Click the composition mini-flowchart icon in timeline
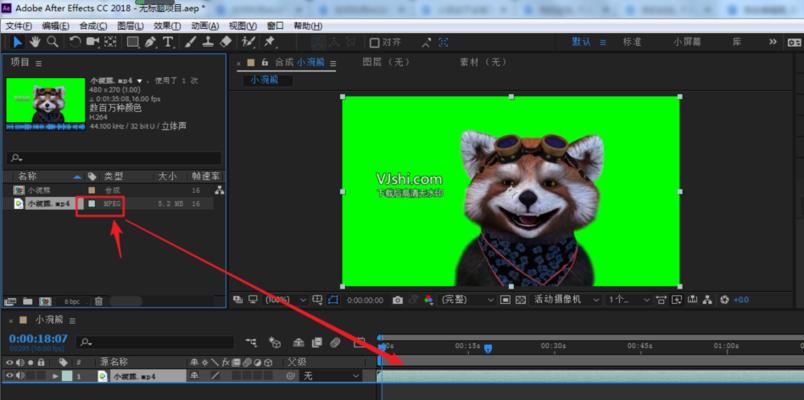Screen dimensions: 804x400 tap(251, 342)
